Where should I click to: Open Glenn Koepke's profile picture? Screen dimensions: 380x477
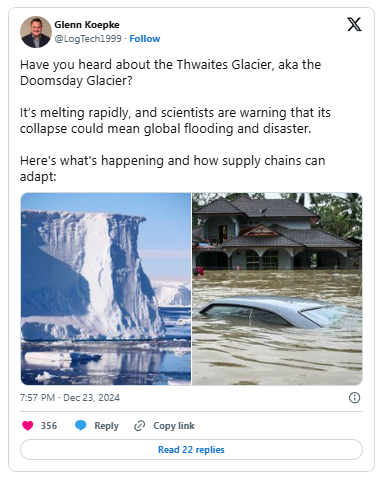(36, 32)
